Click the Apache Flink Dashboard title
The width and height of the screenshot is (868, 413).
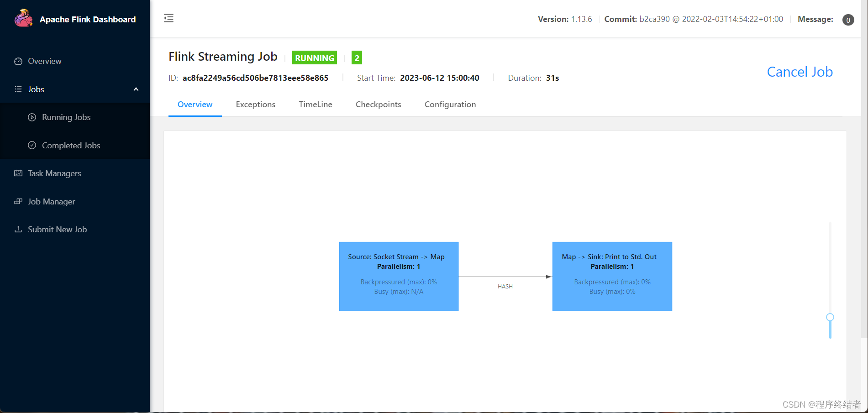[x=88, y=20]
